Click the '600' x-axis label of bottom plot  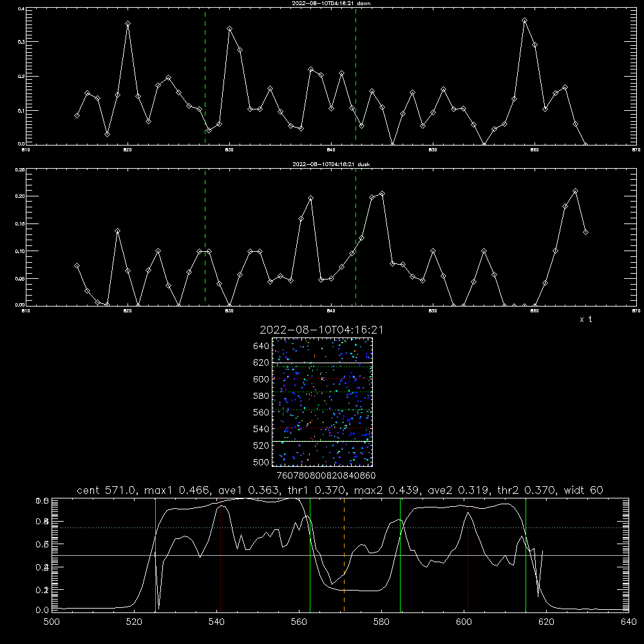click(464, 622)
